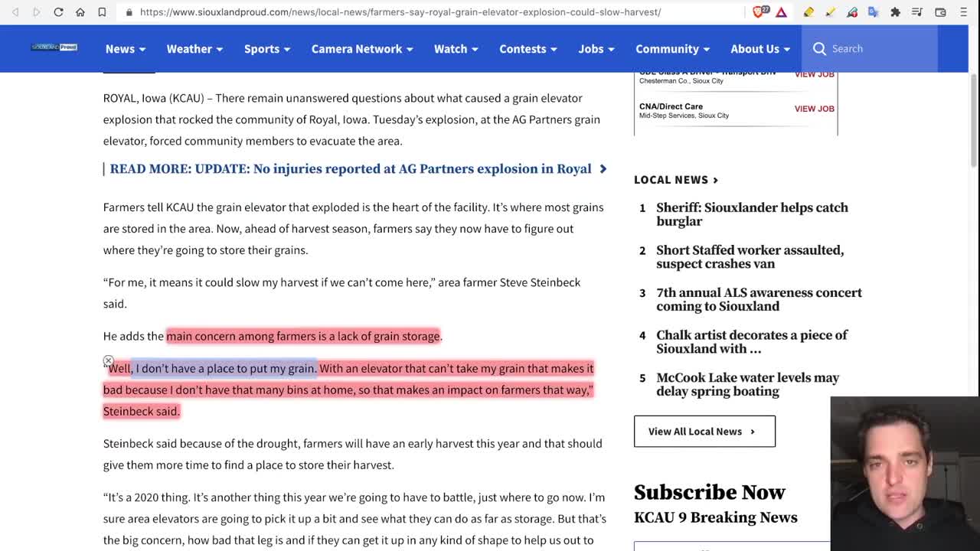Select the yellow highlighter pen extension
Image resolution: width=980 pixels, height=551 pixels.
point(830,12)
